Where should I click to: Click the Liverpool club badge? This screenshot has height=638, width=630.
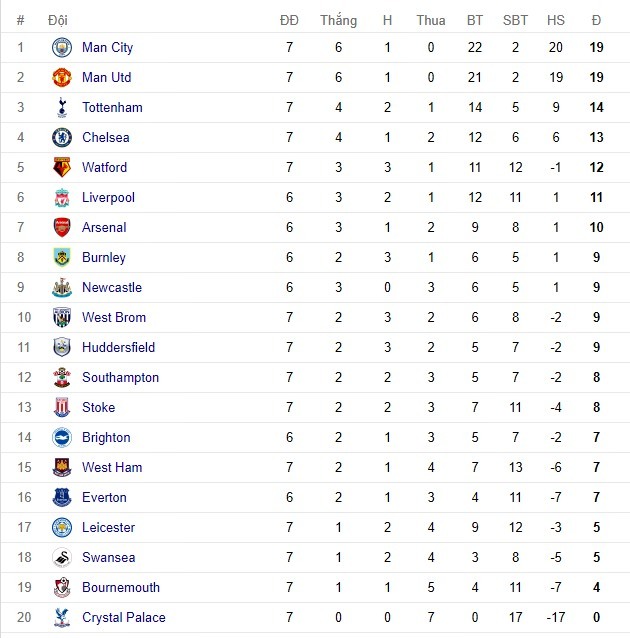(x=62, y=197)
